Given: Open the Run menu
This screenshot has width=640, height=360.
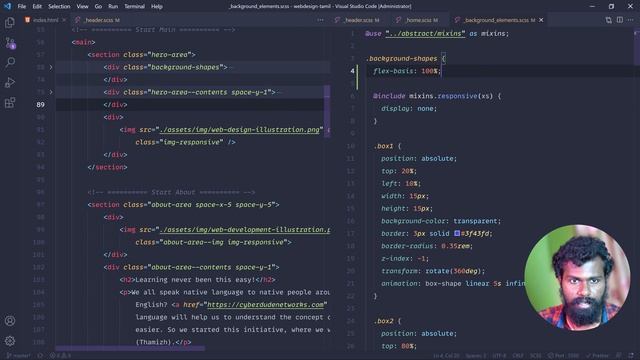Looking at the screenshot, I should (113, 7).
